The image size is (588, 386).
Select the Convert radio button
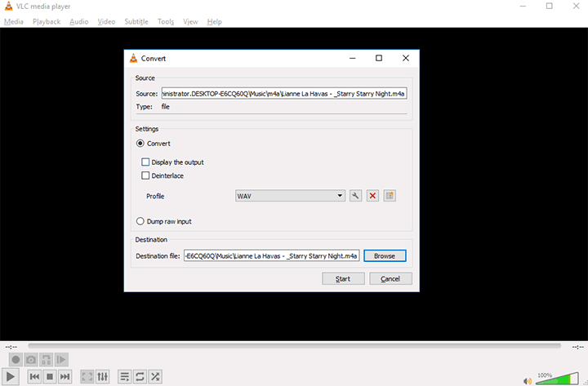(140, 144)
